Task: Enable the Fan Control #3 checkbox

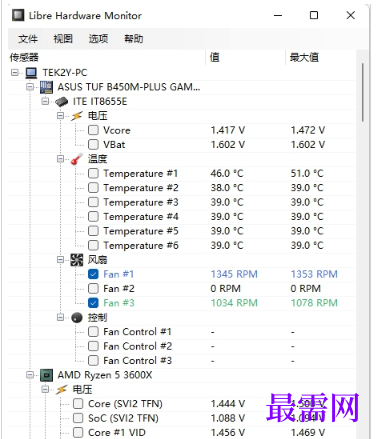Action: click(93, 360)
